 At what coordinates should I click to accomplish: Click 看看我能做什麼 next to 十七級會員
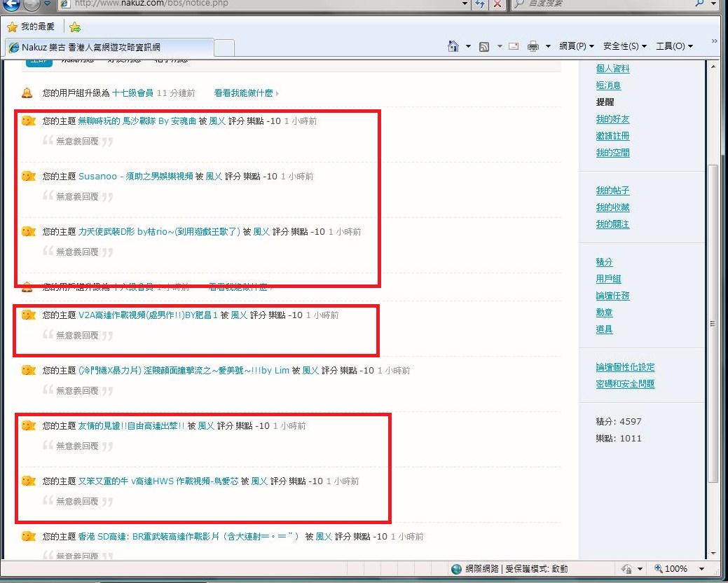(x=243, y=92)
